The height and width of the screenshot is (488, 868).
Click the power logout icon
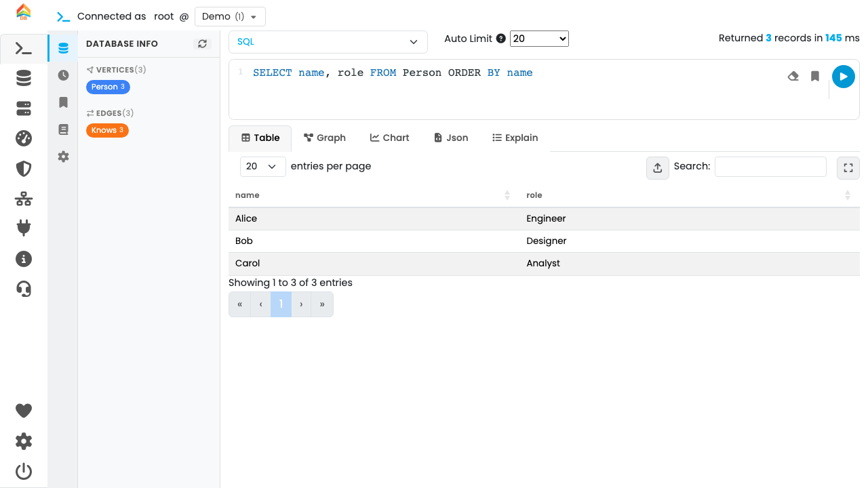(x=24, y=471)
